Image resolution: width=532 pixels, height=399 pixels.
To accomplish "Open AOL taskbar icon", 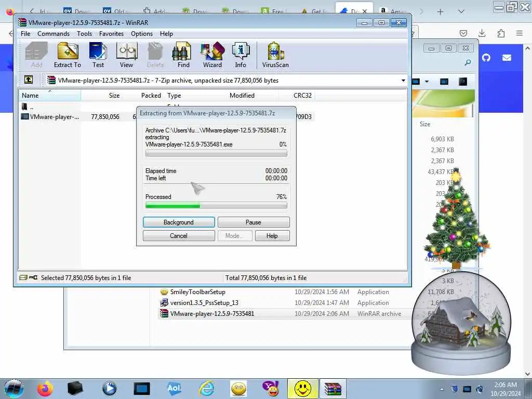I will tap(174, 389).
